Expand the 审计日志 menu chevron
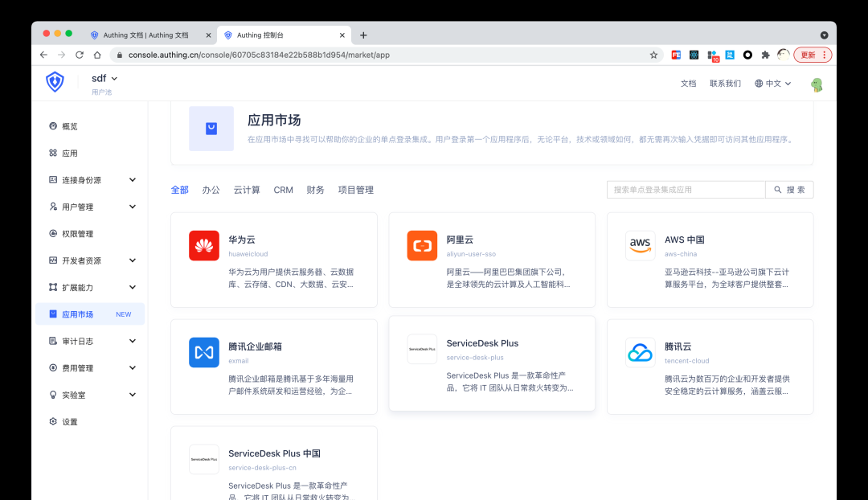868x500 pixels. (x=133, y=341)
